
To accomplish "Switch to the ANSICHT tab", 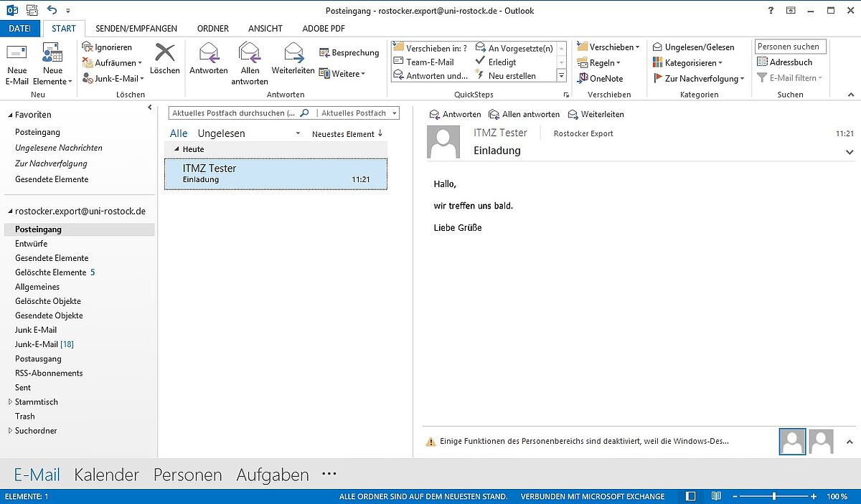I will [x=265, y=29].
